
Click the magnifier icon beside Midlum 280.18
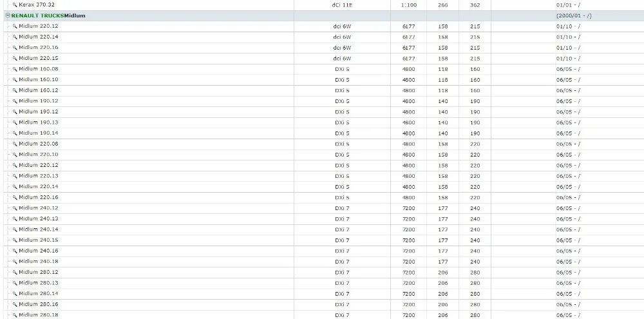(x=15, y=315)
